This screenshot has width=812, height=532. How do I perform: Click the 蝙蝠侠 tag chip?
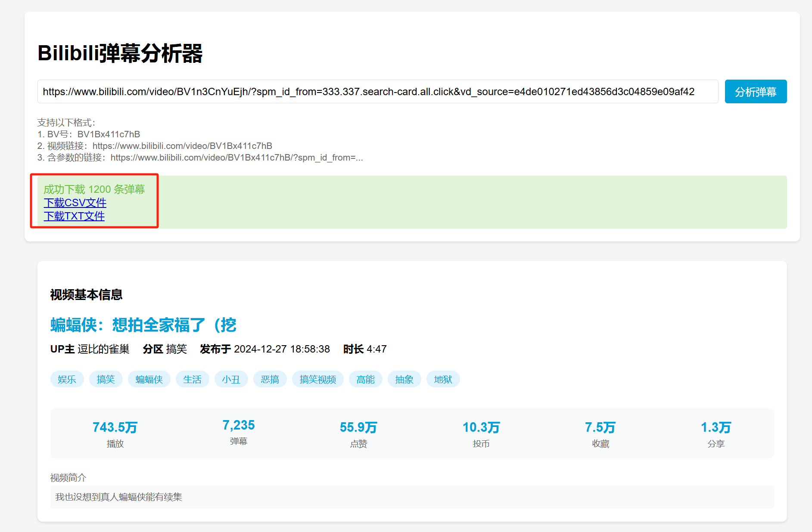pos(149,379)
